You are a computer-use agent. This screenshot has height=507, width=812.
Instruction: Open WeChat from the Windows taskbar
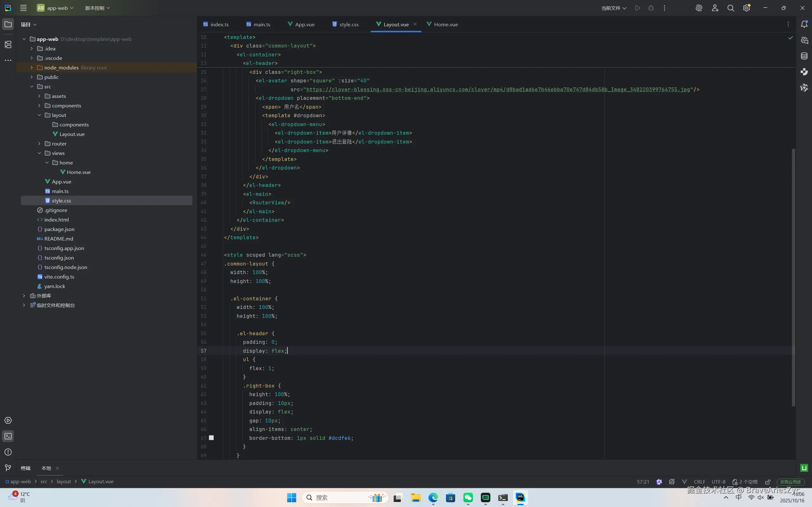coord(468,497)
